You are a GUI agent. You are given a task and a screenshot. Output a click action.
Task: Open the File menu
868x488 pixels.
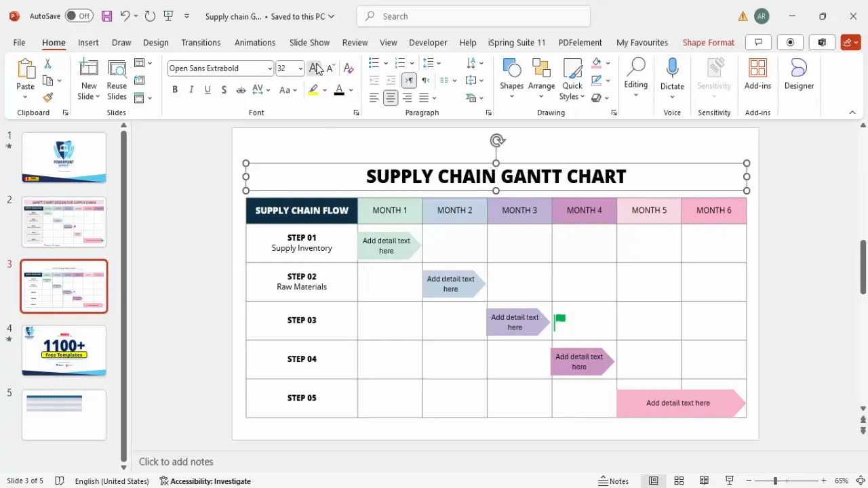[19, 42]
